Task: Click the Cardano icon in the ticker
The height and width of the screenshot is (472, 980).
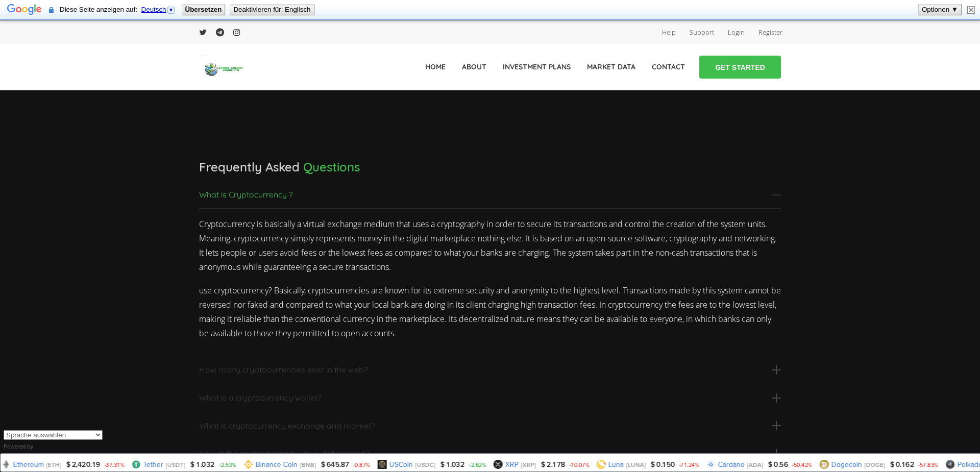Action: 710,465
